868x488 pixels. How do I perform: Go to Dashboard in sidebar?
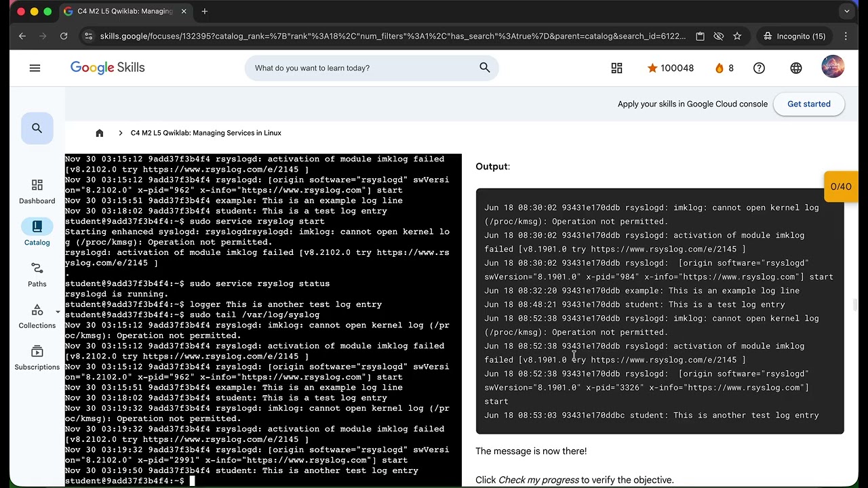[x=37, y=192]
